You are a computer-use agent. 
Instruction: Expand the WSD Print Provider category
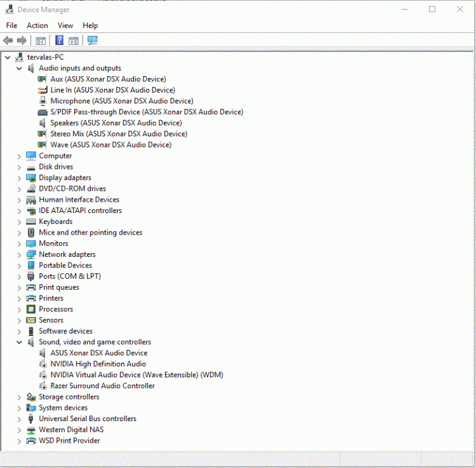click(x=19, y=441)
